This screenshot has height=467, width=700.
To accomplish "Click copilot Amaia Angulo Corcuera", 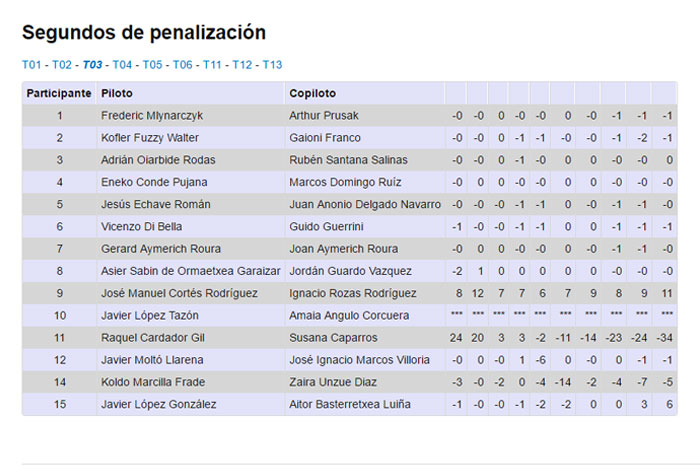I will click(x=349, y=316).
